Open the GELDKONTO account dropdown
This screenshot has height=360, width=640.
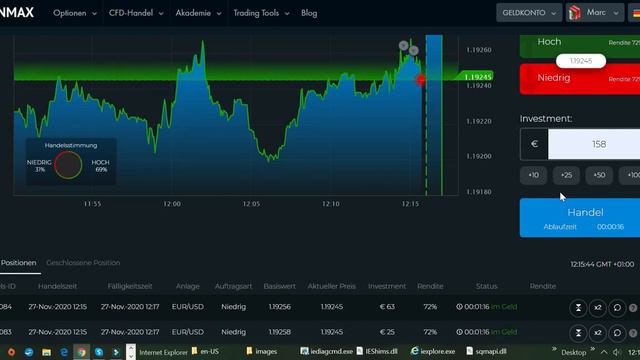click(x=529, y=13)
